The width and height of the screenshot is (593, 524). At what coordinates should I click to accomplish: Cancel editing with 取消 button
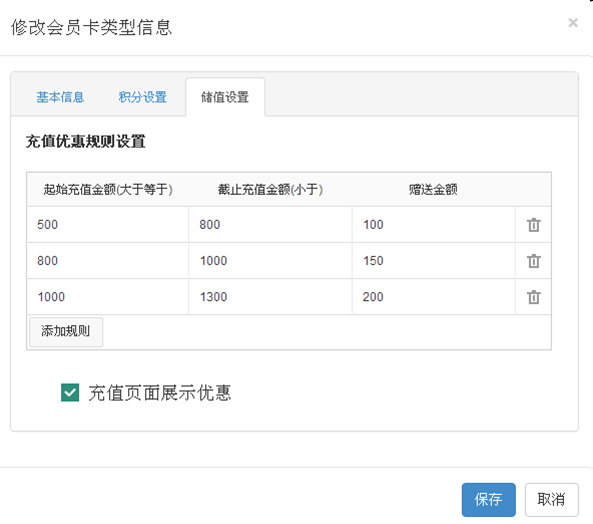551,499
